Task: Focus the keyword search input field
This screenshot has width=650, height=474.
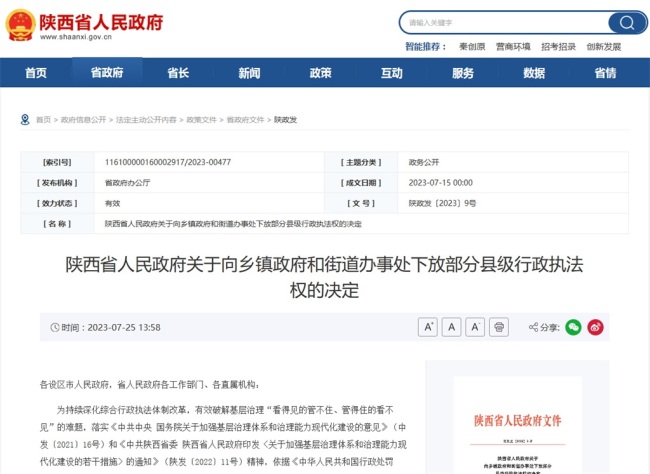Action: [504, 22]
